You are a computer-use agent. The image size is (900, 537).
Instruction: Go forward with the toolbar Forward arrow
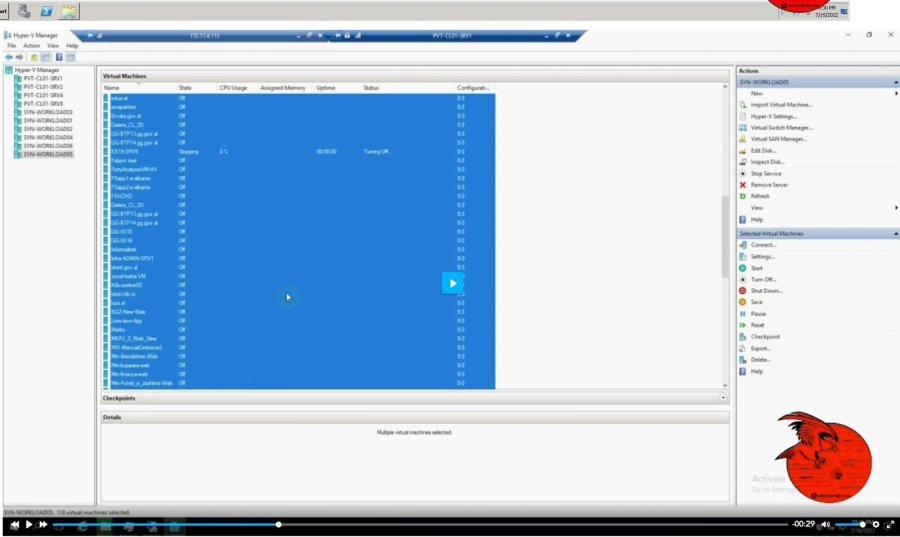(20, 57)
